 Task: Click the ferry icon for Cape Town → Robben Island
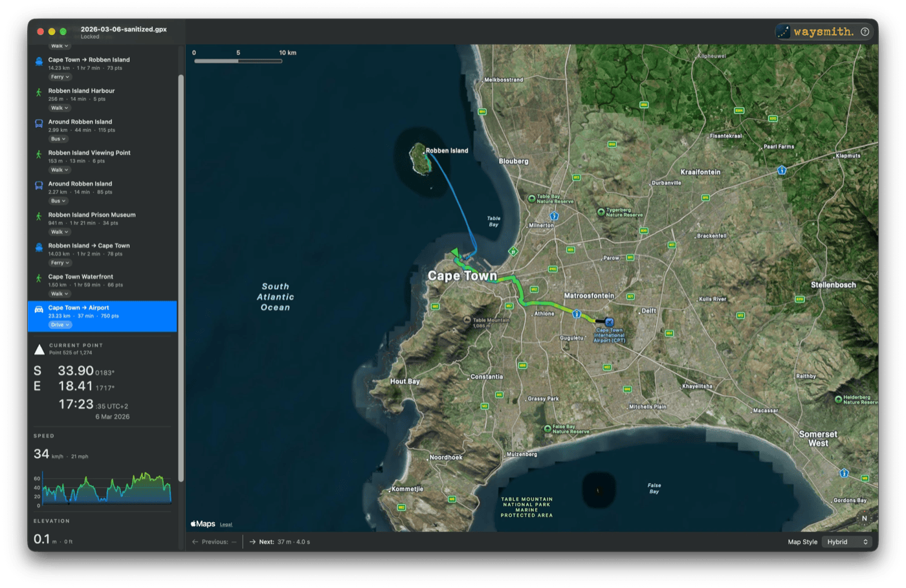39,61
